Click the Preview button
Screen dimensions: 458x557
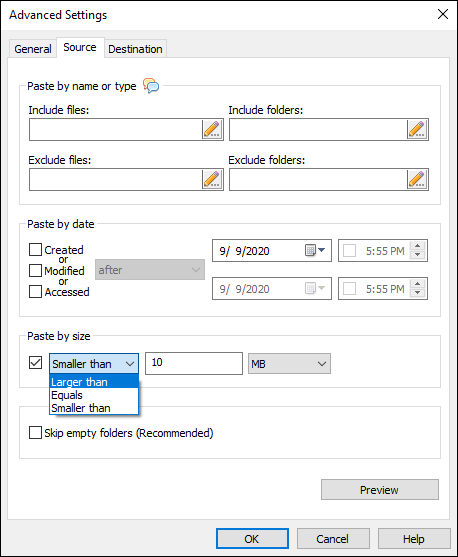(379, 490)
